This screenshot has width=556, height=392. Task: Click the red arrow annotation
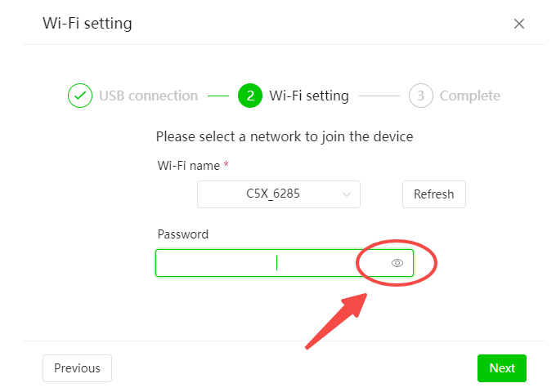point(337,319)
